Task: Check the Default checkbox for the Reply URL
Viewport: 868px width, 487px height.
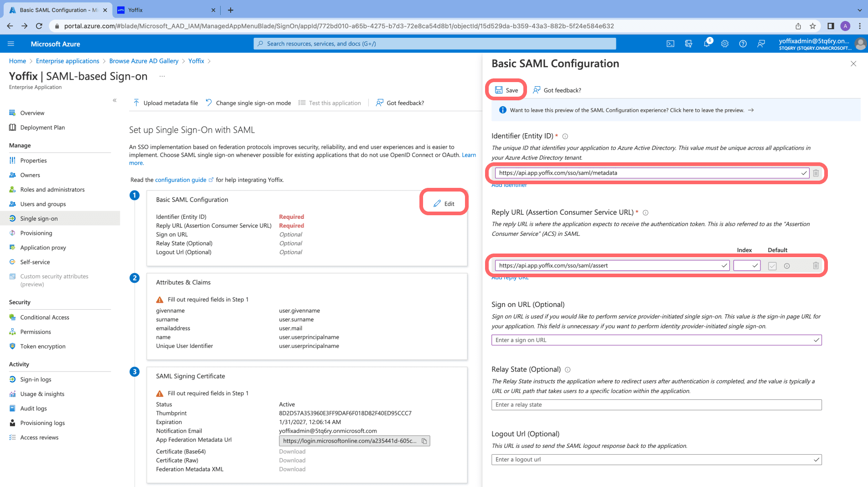Action: click(772, 265)
